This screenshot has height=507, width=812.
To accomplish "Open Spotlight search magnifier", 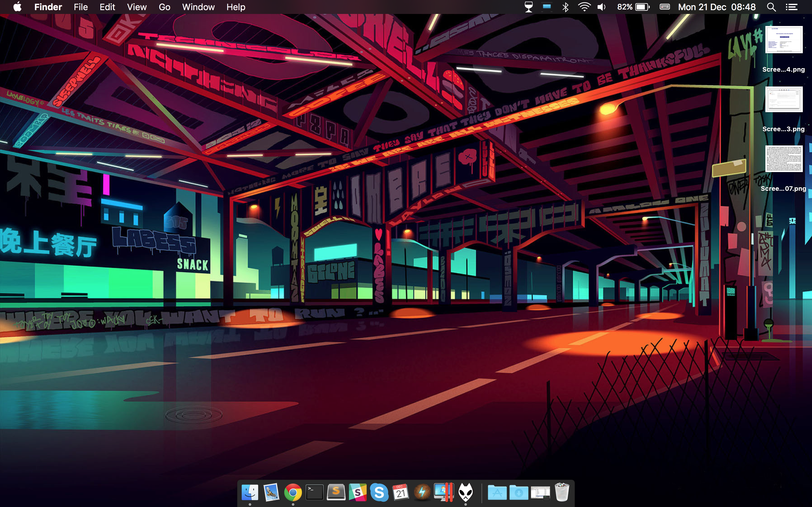I will pyautogui.click(x=771, y=7).
